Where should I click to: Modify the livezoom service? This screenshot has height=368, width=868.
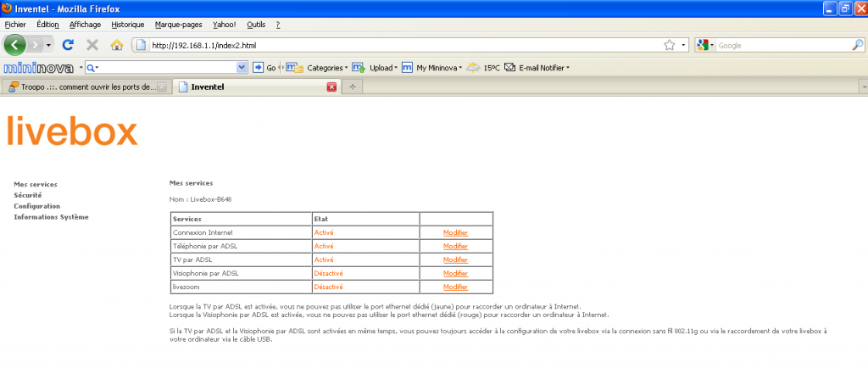pos(455,287)
